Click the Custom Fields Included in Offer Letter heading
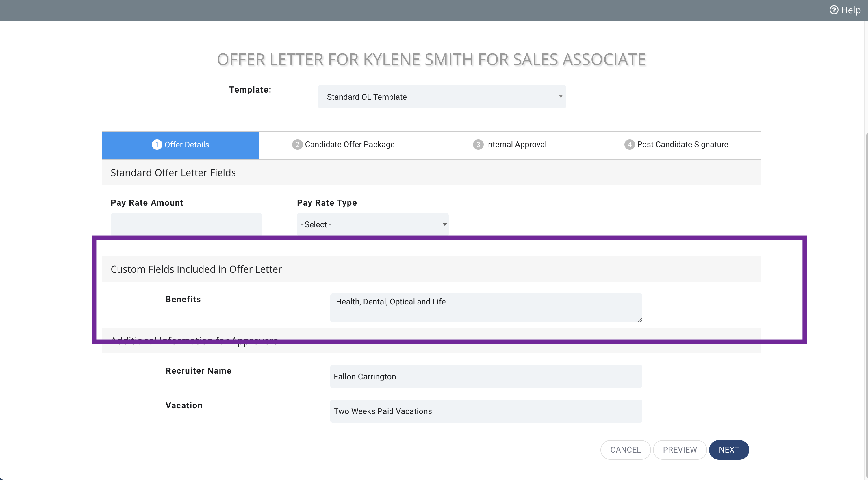Screen dimensions: 868x480 (196, 269)
